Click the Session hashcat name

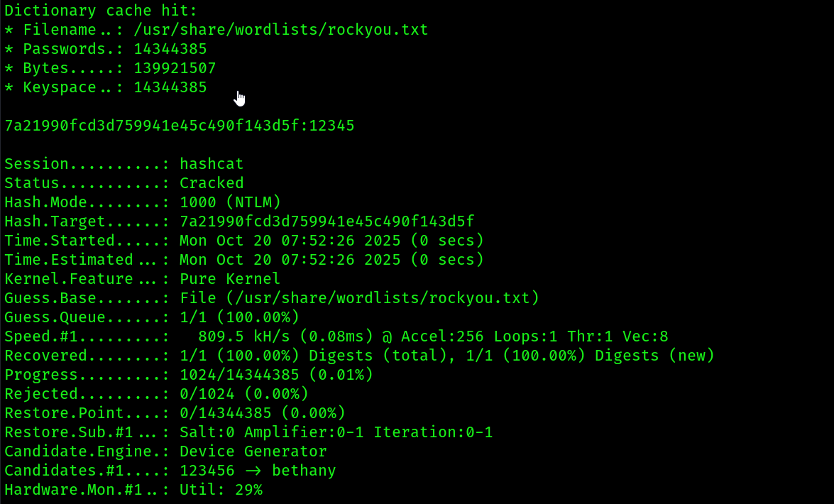tap(211, 164)
